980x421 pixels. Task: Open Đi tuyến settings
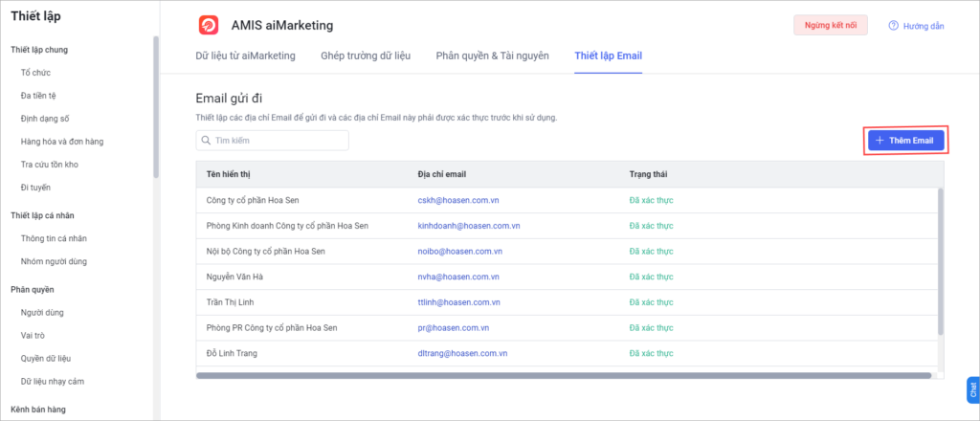[x=35, y=188]
